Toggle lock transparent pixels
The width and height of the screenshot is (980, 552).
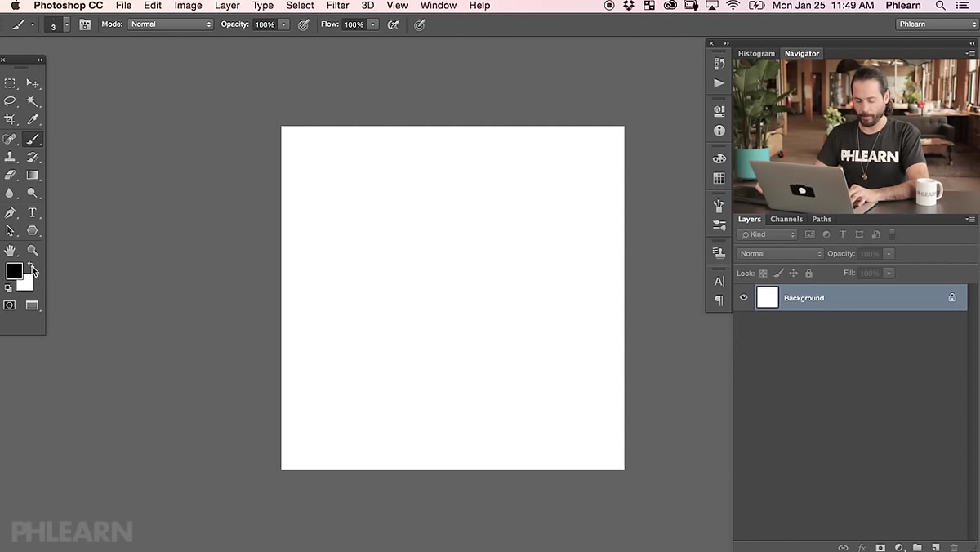click(764, 274)
